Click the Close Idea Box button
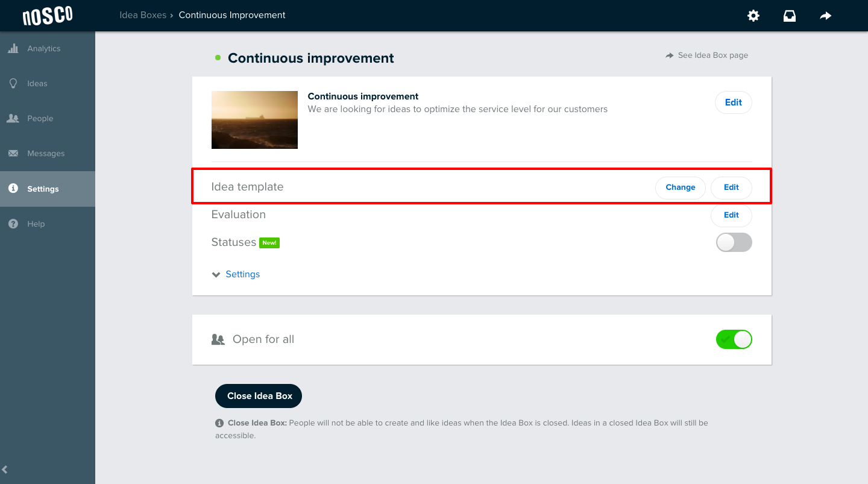Viewport: 868px width, 484px height. (259, 396)
